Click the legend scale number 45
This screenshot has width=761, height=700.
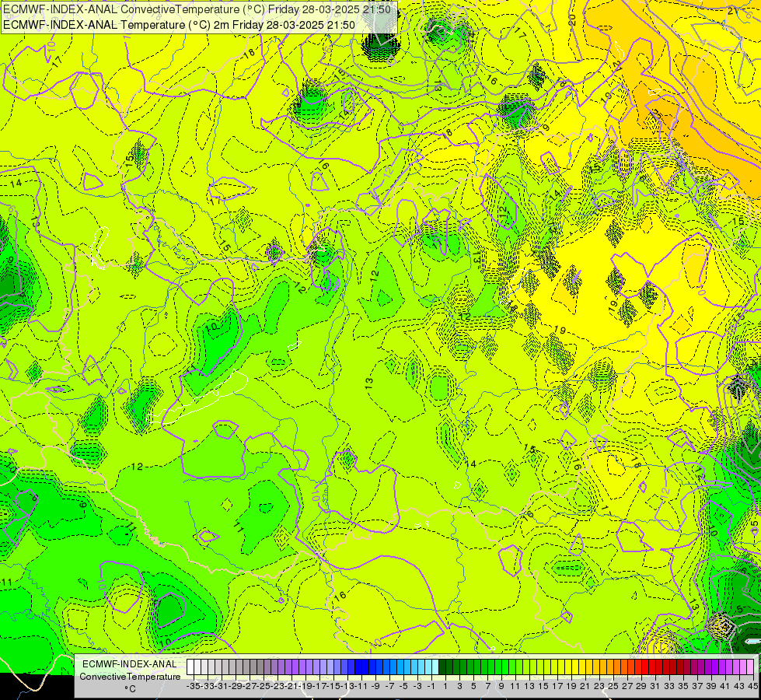[x=752, y=686]
